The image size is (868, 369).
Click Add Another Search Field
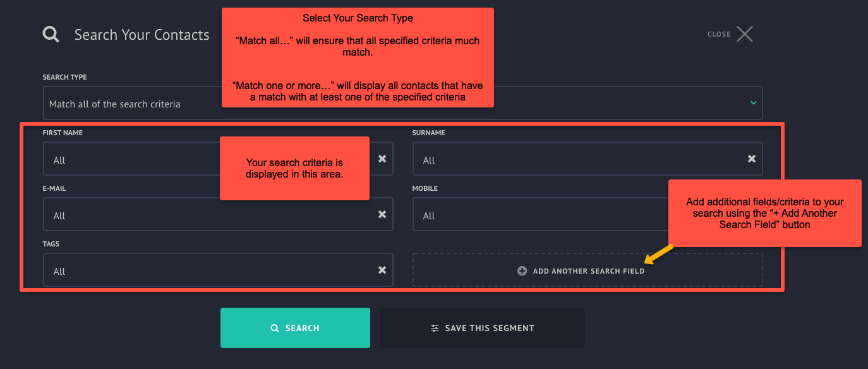(x=588, y=270)
